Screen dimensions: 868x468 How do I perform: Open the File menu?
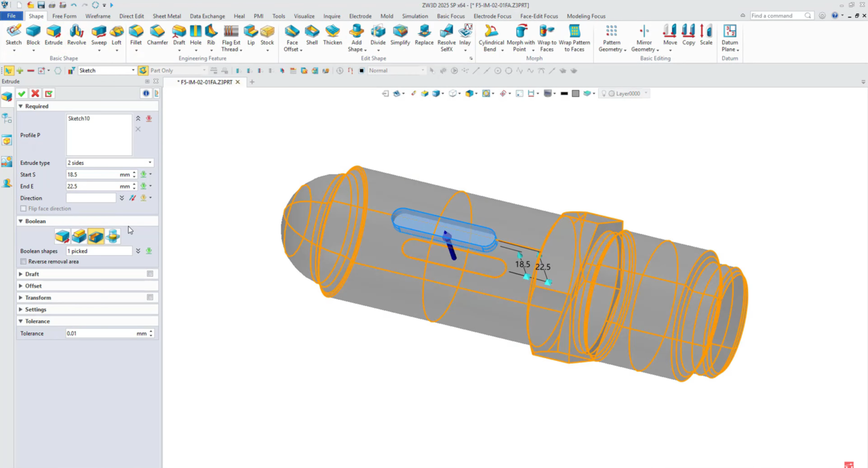tap(12, 16)
